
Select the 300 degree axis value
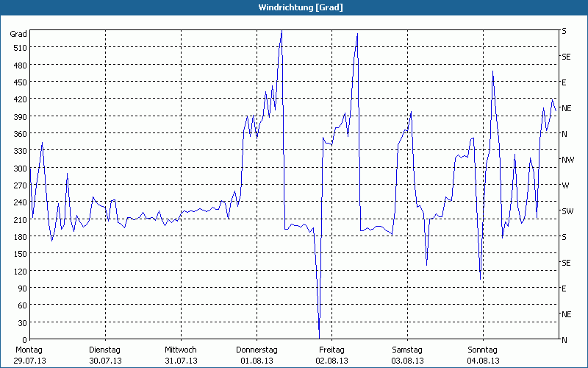[x=20, y=169]
